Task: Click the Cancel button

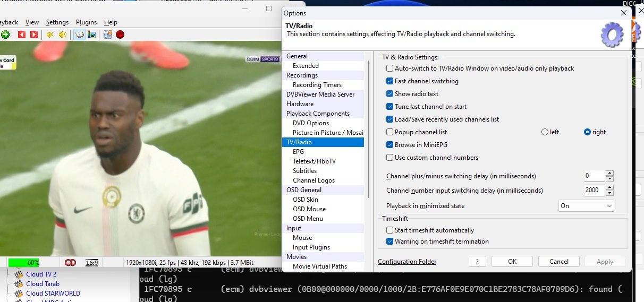Action: click(559, 262)
